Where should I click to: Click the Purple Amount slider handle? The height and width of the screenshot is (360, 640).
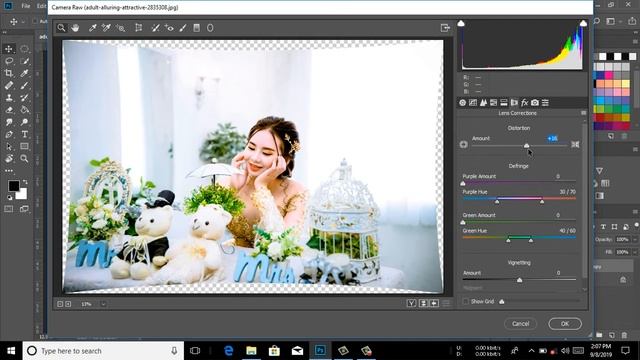point(463,184)
